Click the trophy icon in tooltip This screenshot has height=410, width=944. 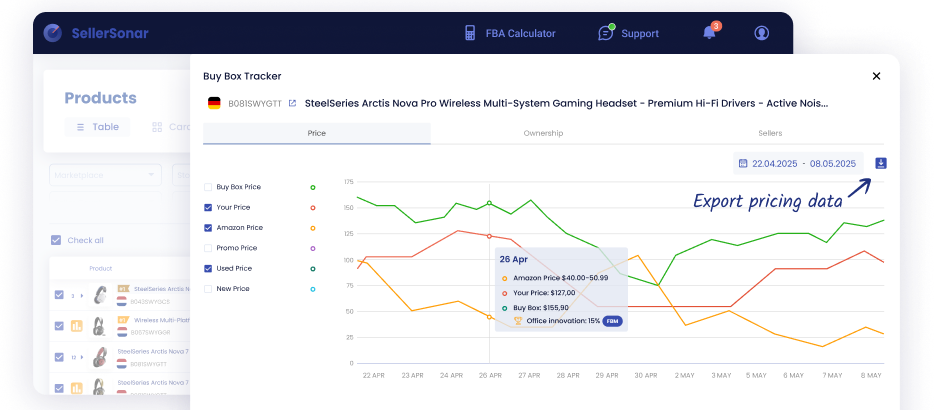518,321
